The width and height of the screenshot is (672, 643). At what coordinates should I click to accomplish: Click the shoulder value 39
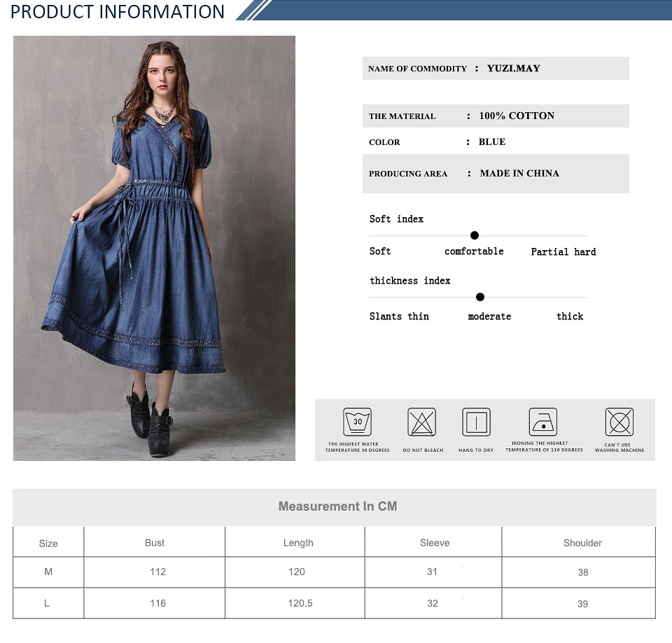(582, 604)
